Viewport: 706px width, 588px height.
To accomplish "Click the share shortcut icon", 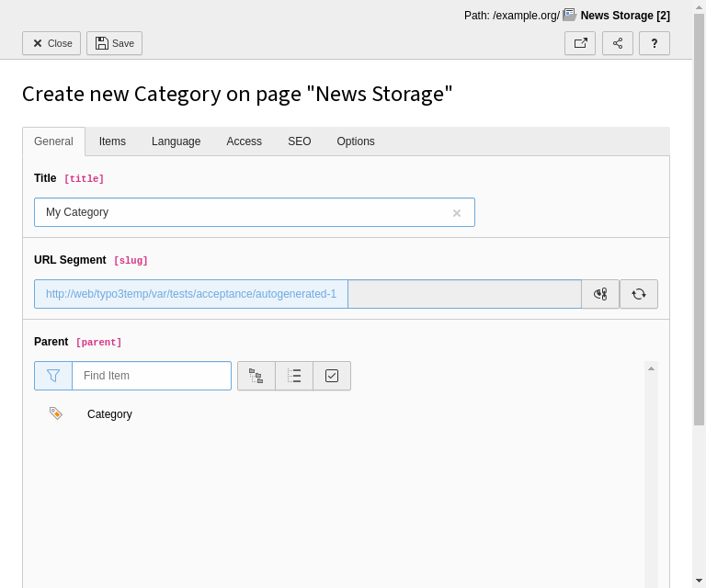I will click(618, 43).
